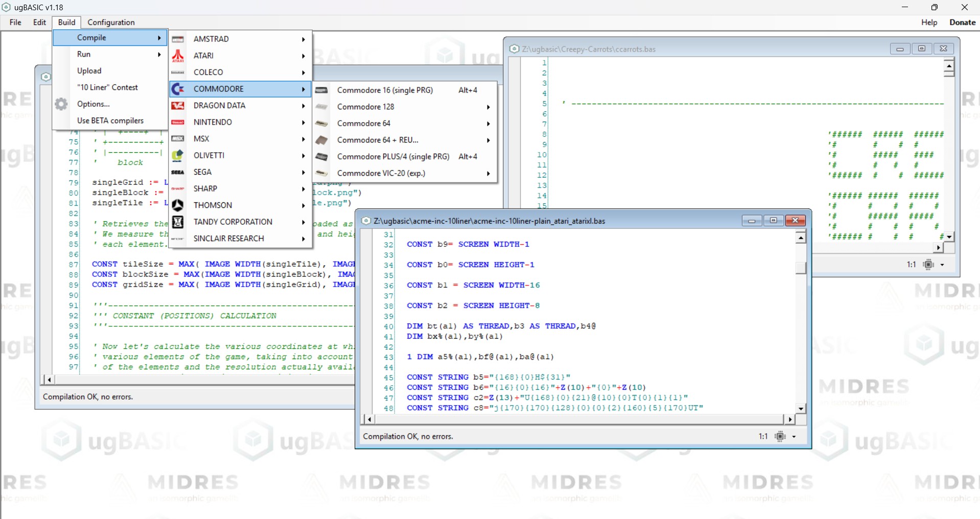The width and height of the screenshot is (980, 519).
Task: Click the red Atari logo icon
Action: point(178,56)
